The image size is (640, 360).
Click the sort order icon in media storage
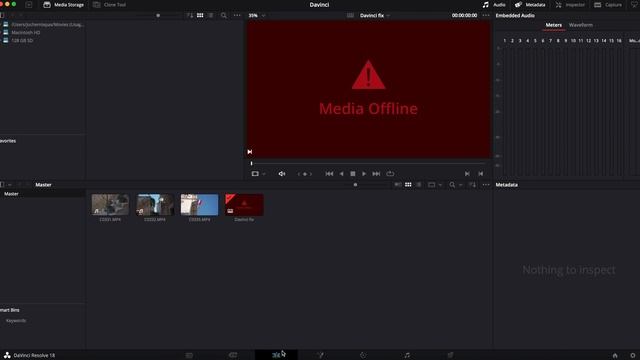(x=189, y=16)
